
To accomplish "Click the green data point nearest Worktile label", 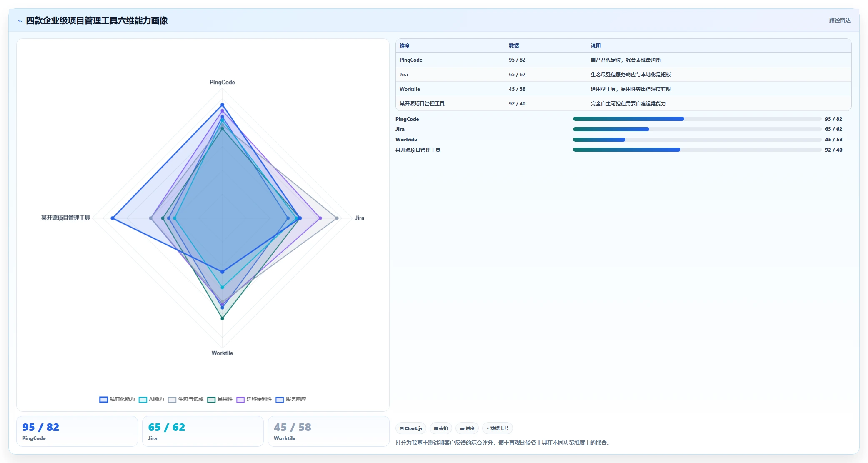I will point(222,318).
